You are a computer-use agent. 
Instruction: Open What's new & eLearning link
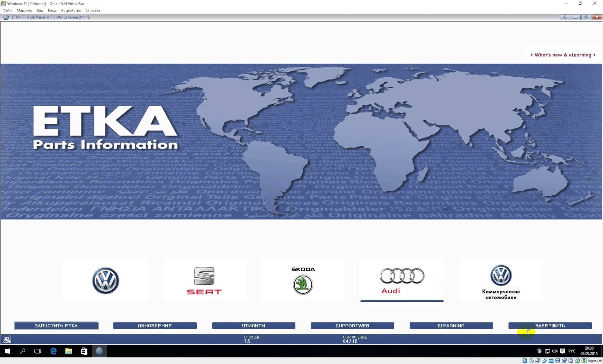[563, 55]
